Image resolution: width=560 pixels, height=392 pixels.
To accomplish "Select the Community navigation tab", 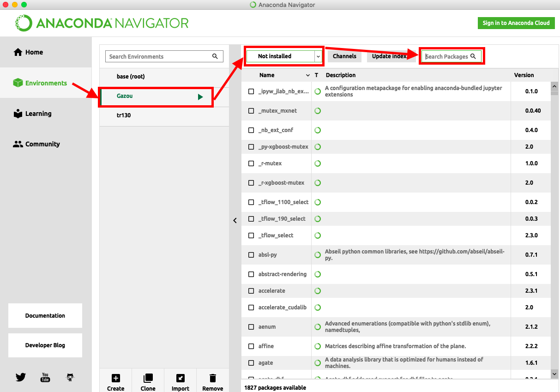I will coord(46,144).
